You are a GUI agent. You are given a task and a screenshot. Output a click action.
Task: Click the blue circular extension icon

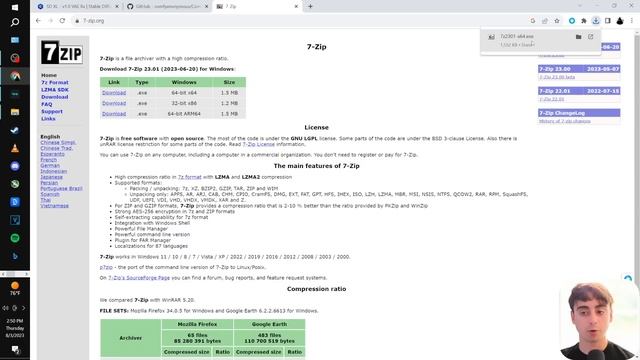pyautogui.click(x=572, y=21)
